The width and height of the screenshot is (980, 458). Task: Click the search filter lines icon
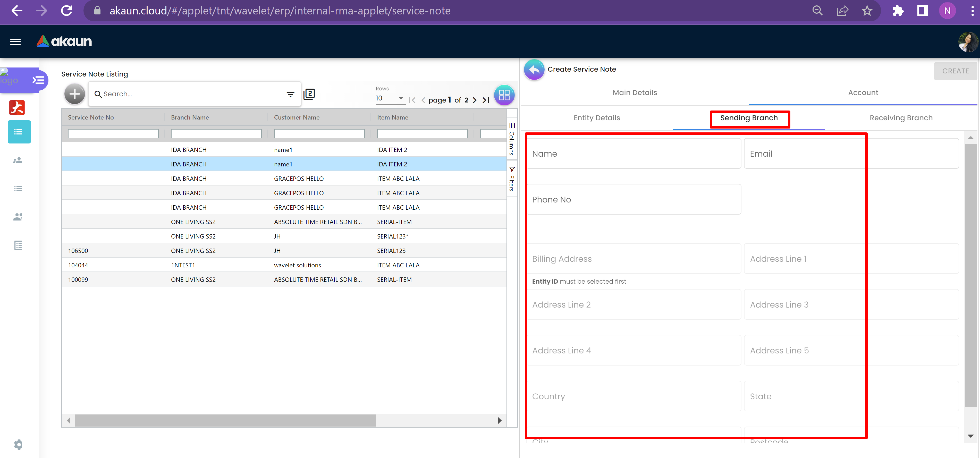point(290,94)
